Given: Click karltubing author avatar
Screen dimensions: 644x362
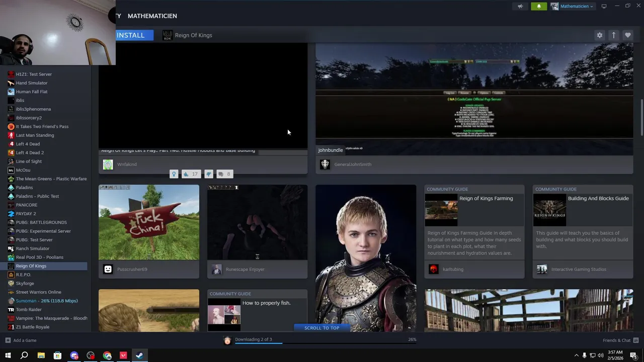Looking at the screenshot, I should point(433,269).
